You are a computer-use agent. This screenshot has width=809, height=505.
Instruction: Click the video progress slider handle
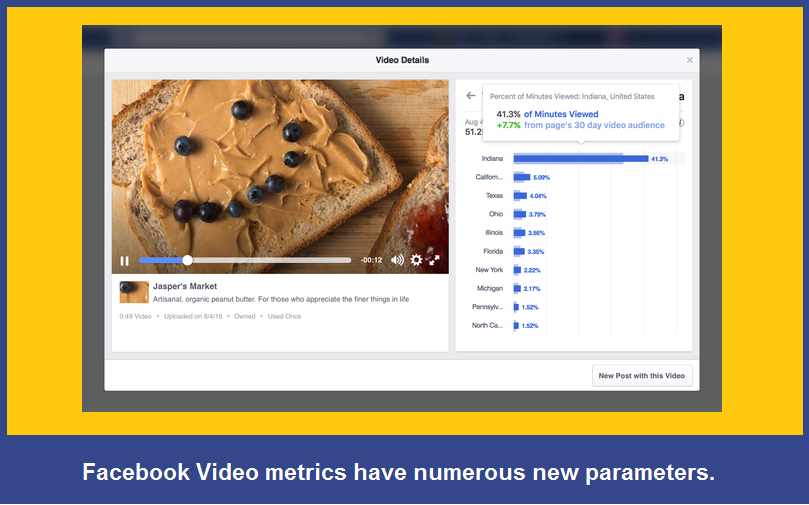coord(187,260)
